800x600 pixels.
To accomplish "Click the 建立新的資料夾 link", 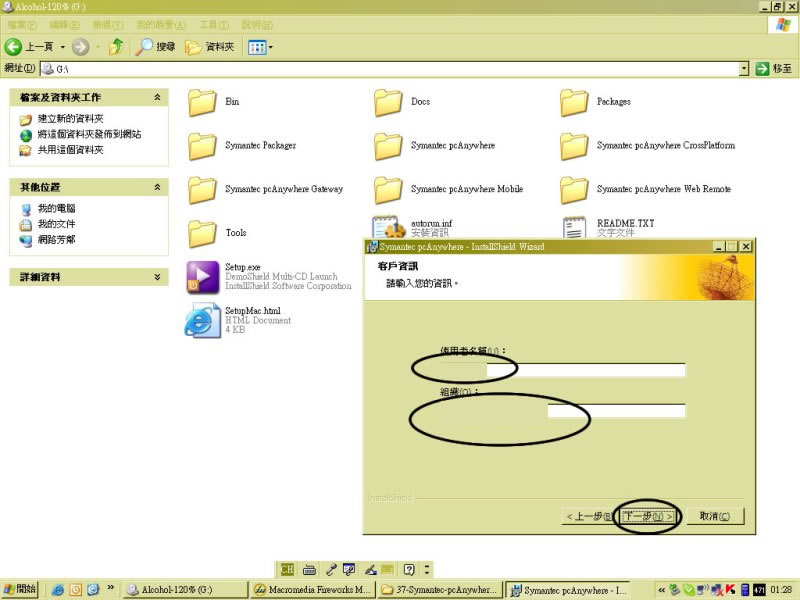I will [x=70, y=118].
